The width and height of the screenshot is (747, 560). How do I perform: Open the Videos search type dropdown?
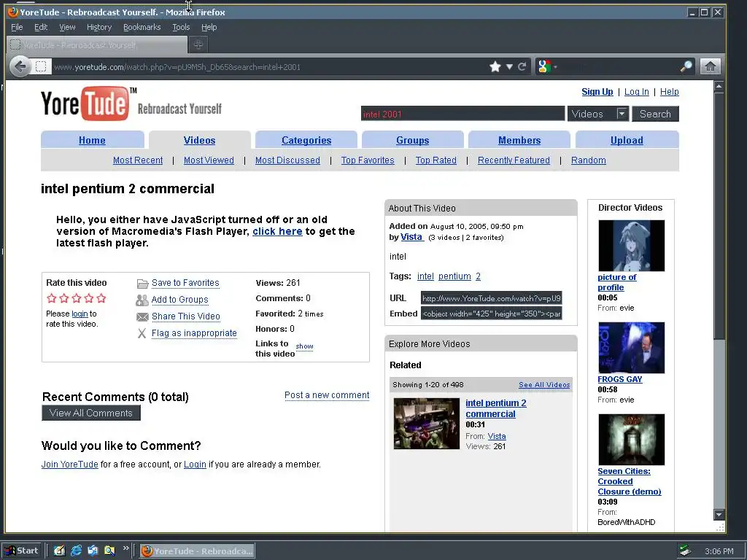pyautogui.click(x=598, y=114)
